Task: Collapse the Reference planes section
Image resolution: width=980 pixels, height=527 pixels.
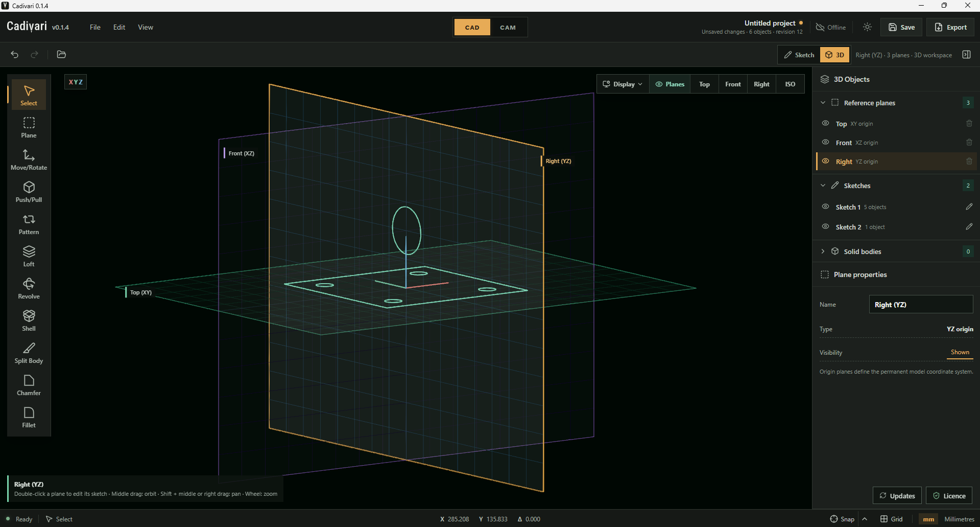Action: pyautogui.click(x=823, y=103)
